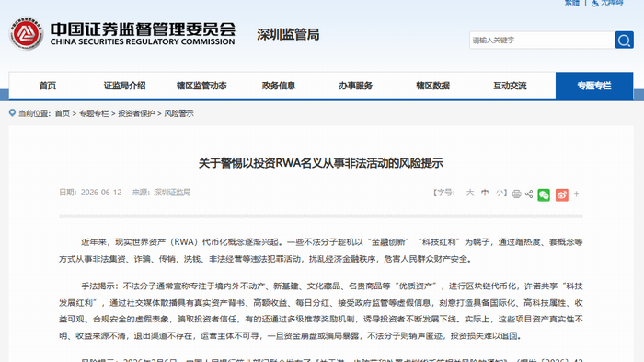Set font size to medium (中)
This screenshot has height=362, width=644.
pyautogui.click(x=485, y=193)
